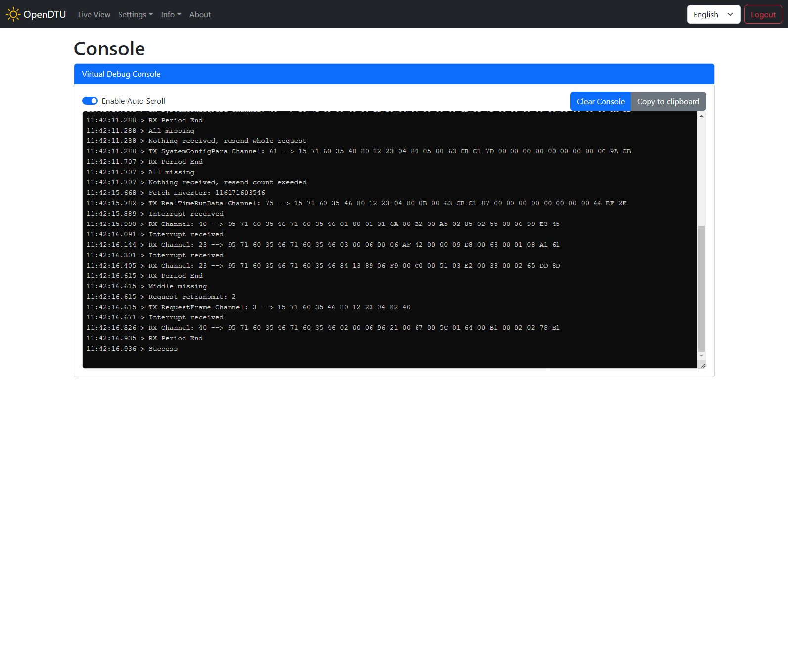This screenshot has height=672, width=788.
Task: Expand the Settings dropdown menu
Action: 135,15
